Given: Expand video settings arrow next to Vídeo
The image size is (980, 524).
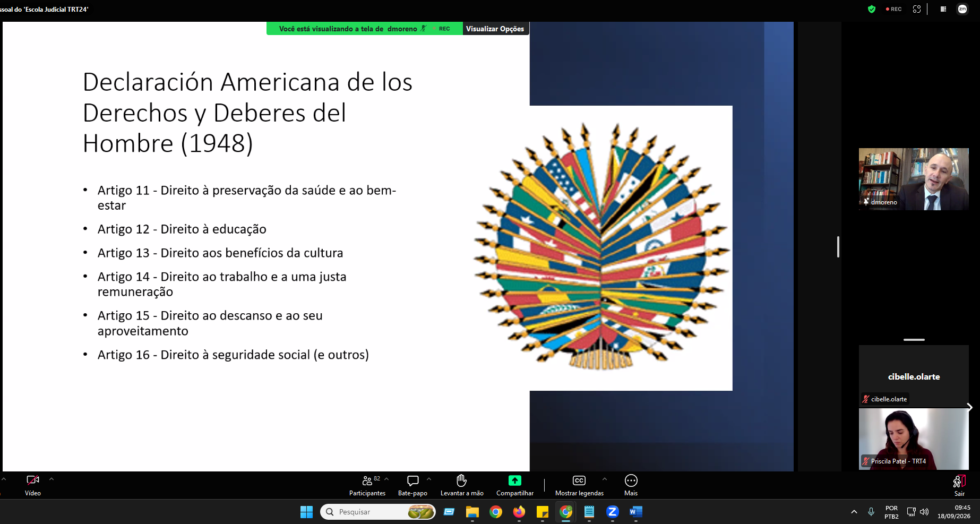Looking at the screenshot, I should pos(51,479).
